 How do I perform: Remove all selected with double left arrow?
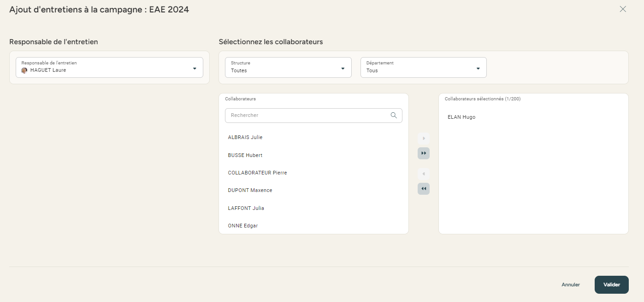(423, 189)
